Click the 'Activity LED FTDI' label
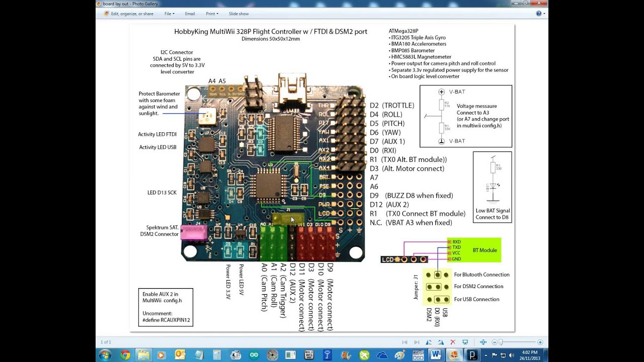The width and height of the screenshot is (644, 362). coord(157,134)
